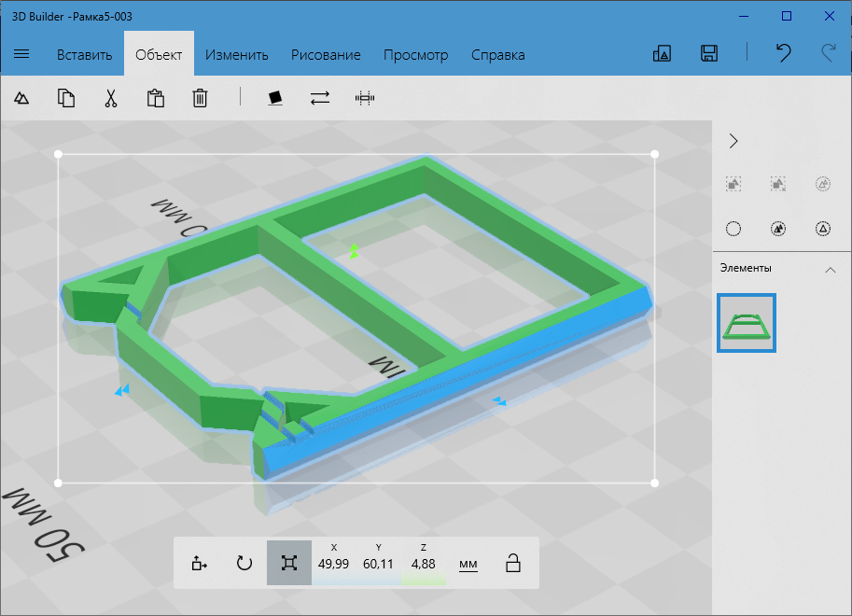This screenshot has height=616, width=852.
Task: Click the X dimension value 49,99
Action: (x=334, y=564)
